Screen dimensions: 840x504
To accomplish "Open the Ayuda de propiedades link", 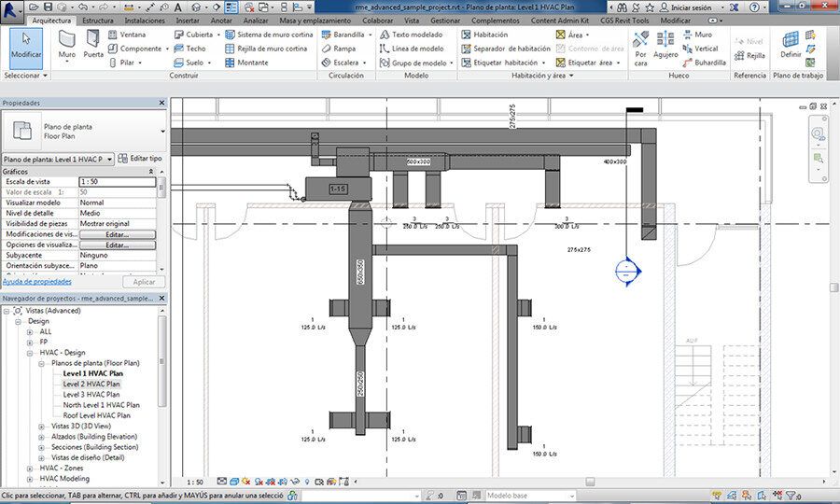I will [x=36, y=281].
